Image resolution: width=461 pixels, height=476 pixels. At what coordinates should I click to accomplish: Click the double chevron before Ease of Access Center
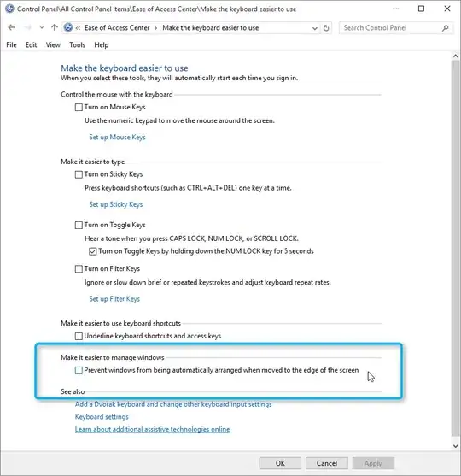[78, 28]
